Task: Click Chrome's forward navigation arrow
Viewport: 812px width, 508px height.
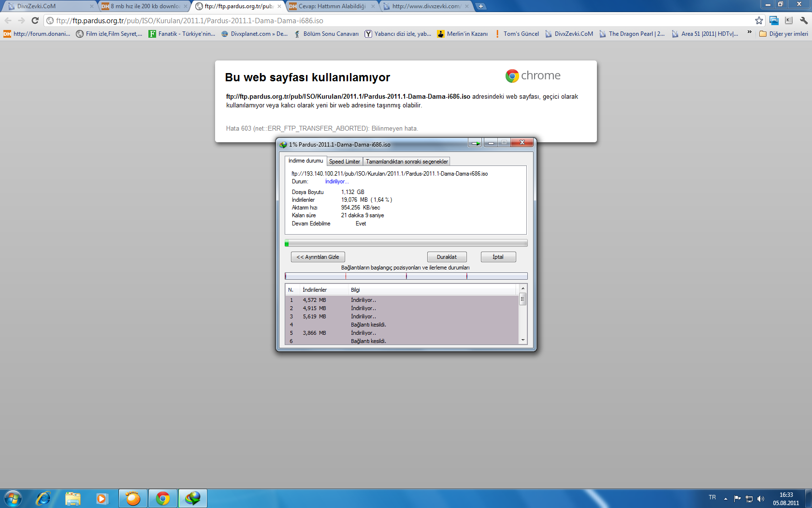Action: pos(21,20)
